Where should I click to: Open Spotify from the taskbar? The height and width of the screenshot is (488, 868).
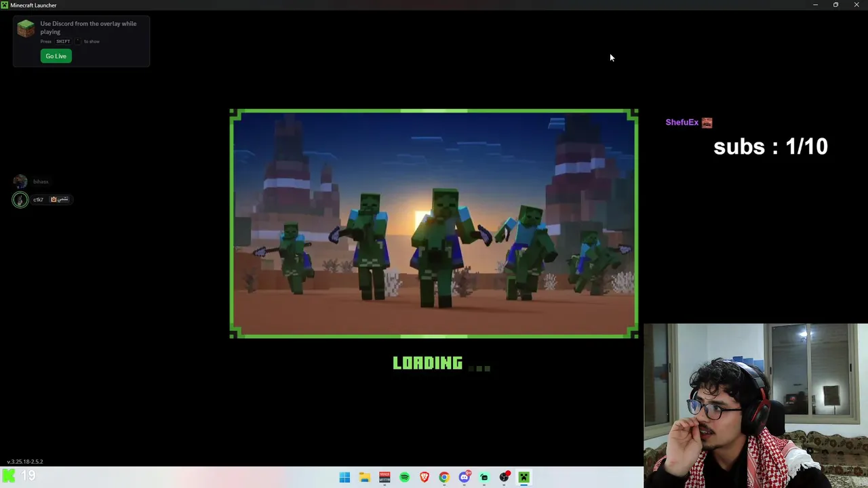[404, 477]
